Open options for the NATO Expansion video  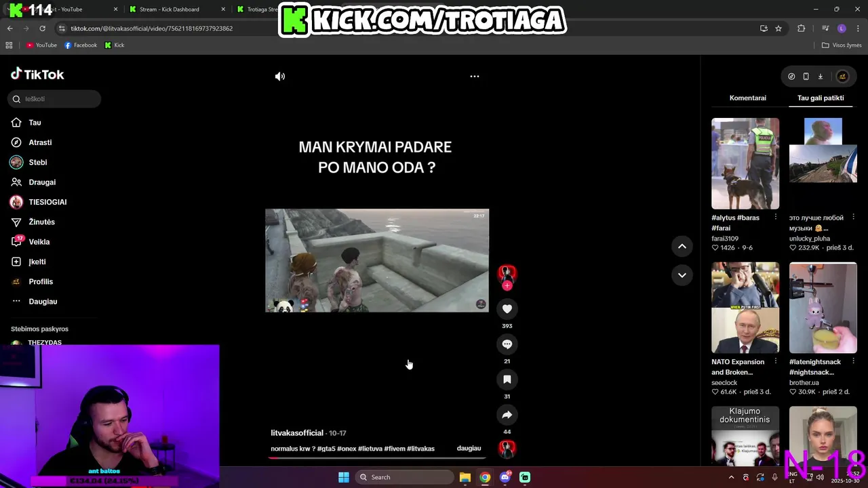[x=776, y=362]
